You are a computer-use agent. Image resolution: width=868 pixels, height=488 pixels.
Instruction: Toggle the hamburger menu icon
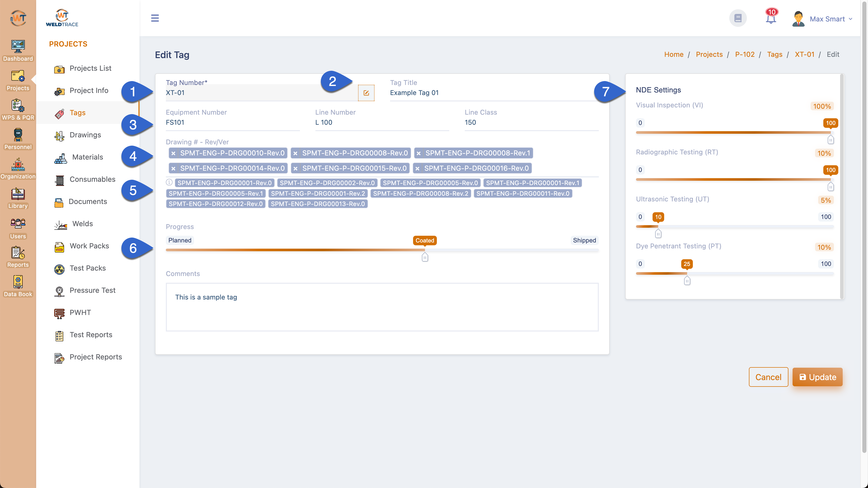[155, 18]
